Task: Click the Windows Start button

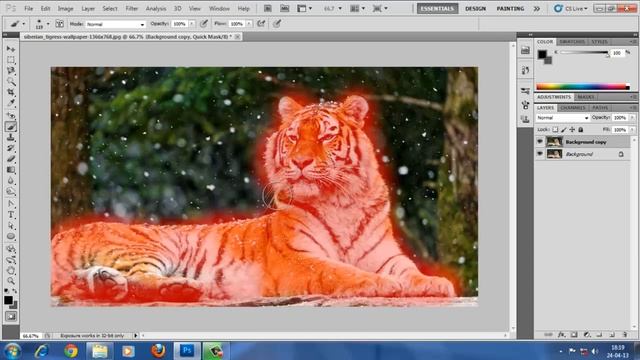Action: (12, 351)
